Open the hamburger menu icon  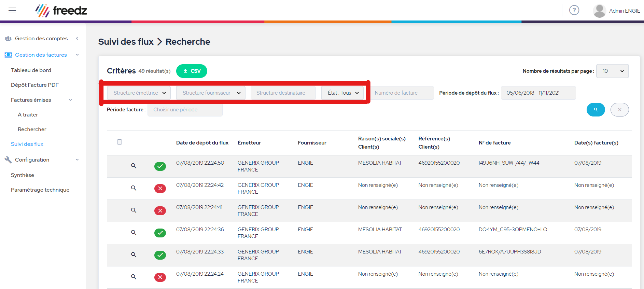12,11
